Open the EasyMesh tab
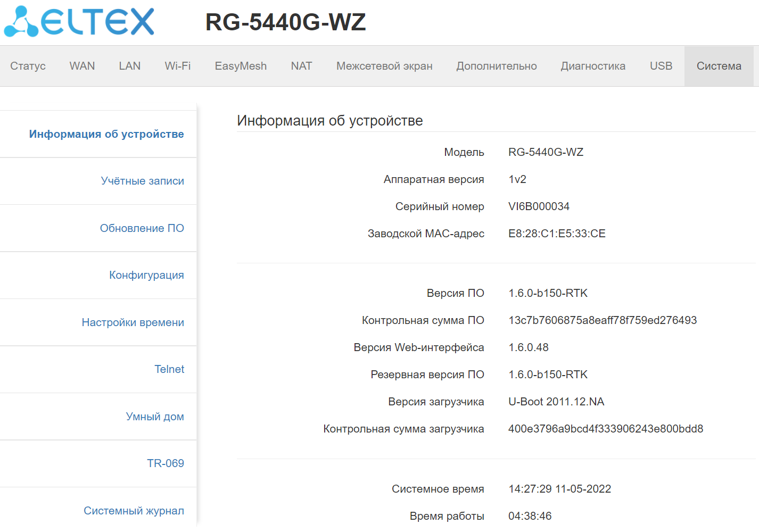The width and height of the screenshot is (759, 532). [x=241, y=66]
